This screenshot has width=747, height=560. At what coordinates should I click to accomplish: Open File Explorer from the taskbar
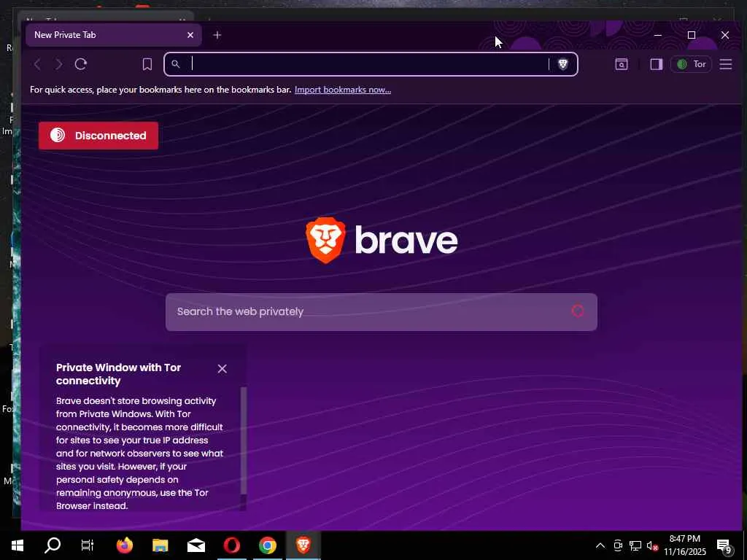pyautogui.click(x=160, y=545)
